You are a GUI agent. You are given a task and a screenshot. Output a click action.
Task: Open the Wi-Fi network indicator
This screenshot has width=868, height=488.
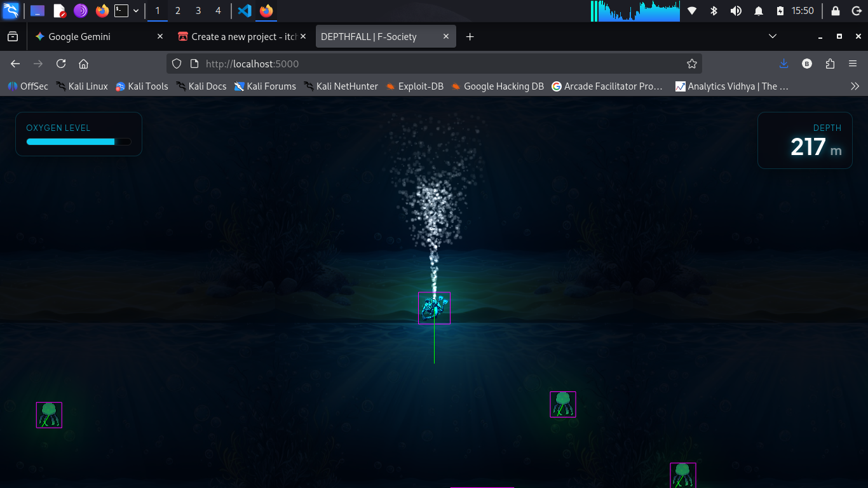tap(692, 11)
